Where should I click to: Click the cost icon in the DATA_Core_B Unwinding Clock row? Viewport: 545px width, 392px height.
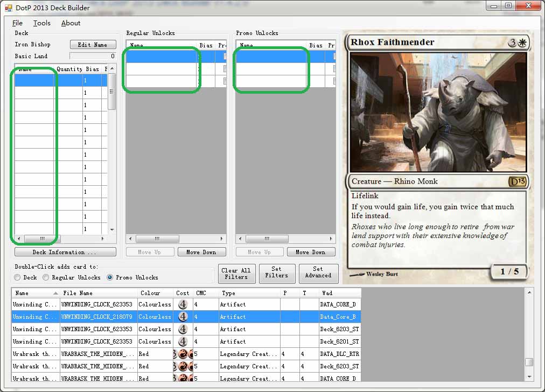[x=183, y=317]
